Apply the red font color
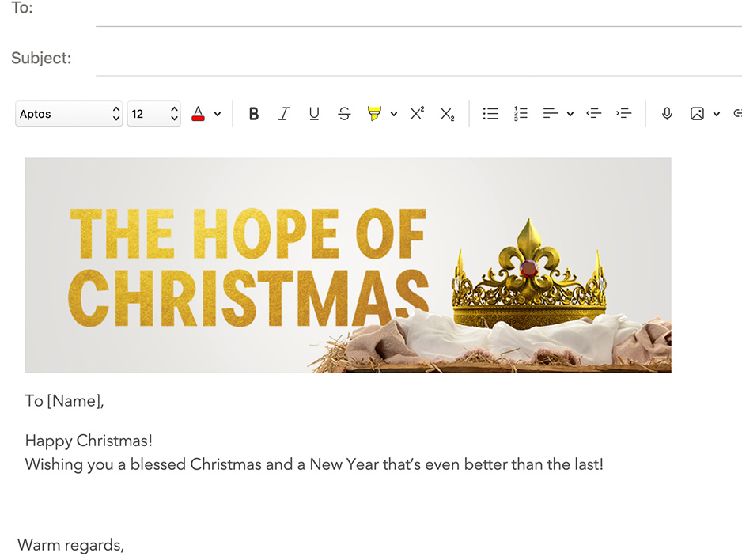Viewport: 742px width, 560px height. (x=199, y=114)
